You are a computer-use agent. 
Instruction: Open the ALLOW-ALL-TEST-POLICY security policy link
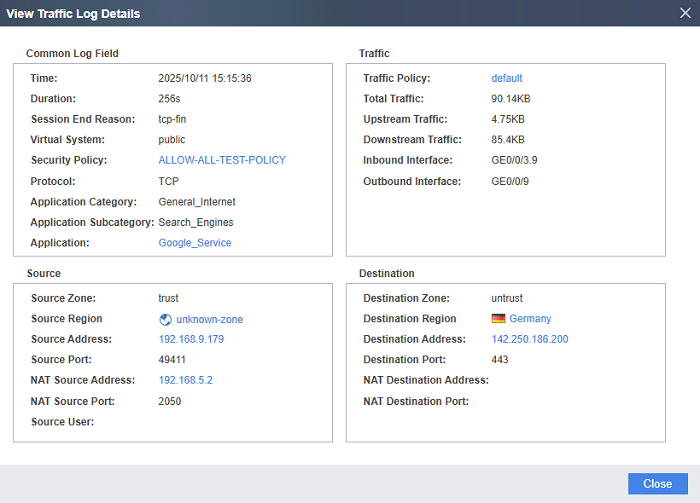point(222,160)
